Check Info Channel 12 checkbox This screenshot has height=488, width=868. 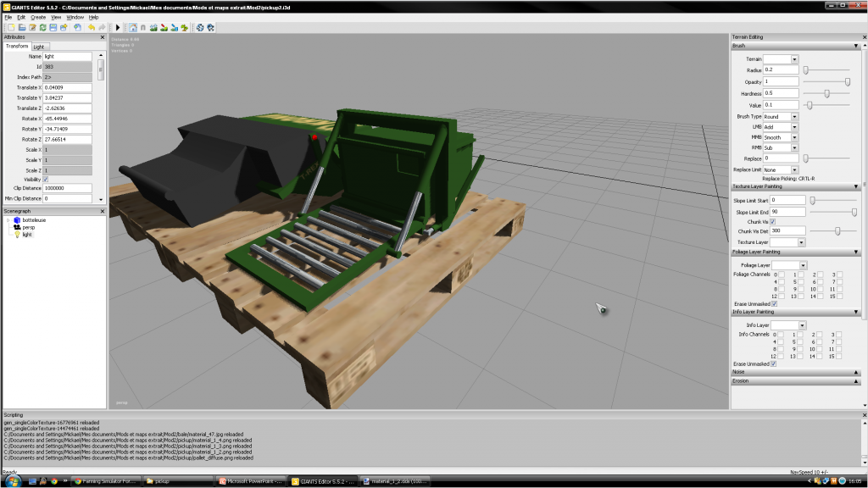click(x=781, y=357)
